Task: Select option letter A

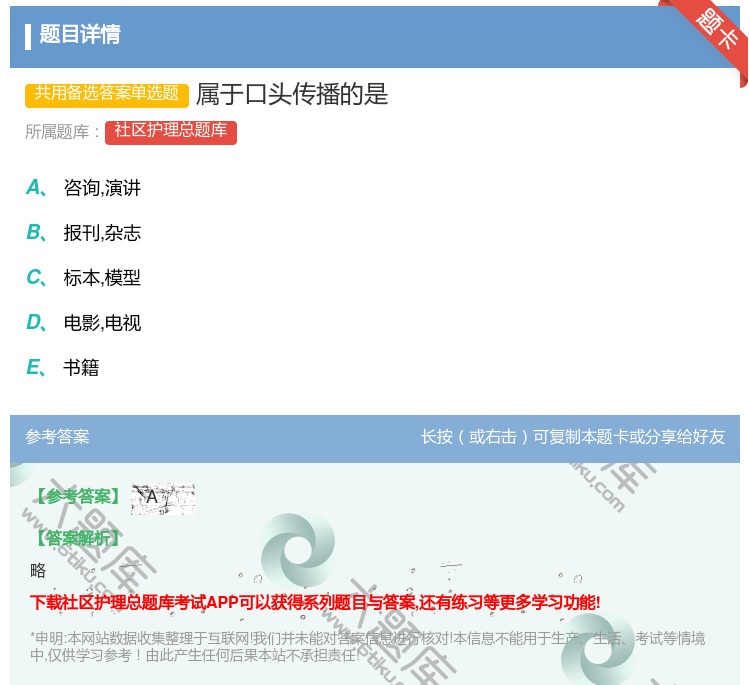Action: point(35,187)
